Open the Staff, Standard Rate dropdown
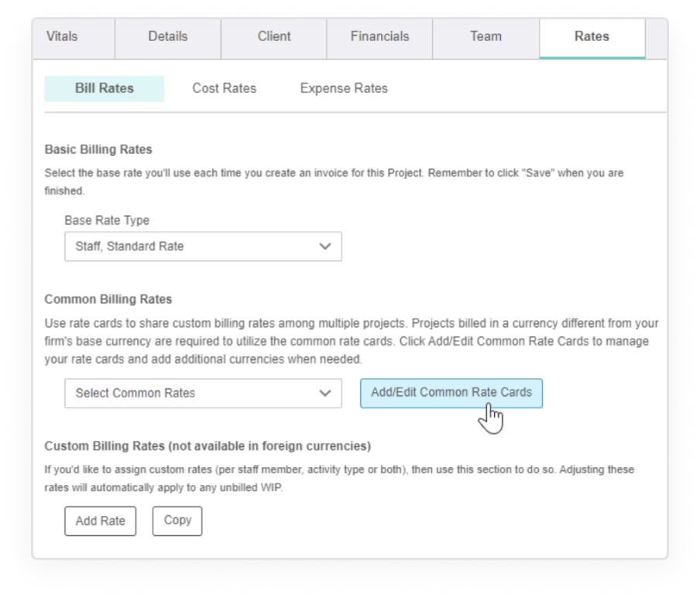 coord(203,246)
